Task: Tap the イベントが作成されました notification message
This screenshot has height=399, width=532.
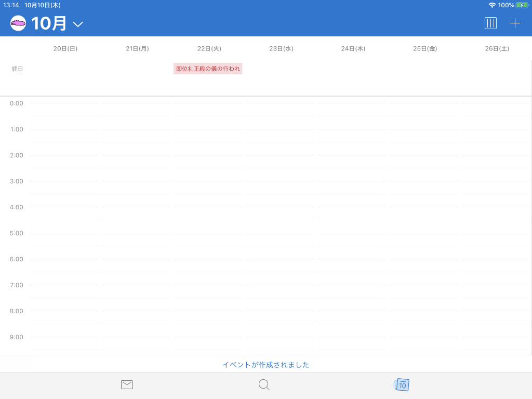Action: click(x=265, y=365)
